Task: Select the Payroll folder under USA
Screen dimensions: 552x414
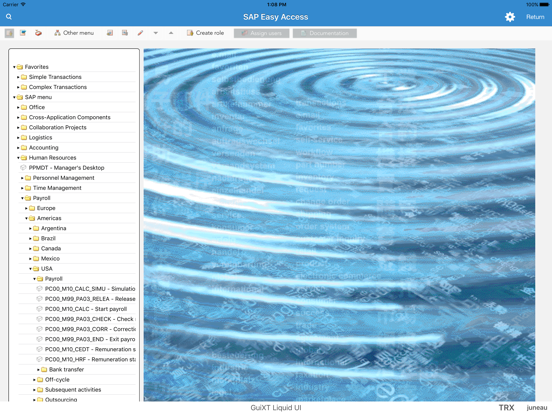Action: (x=54, y=279)
